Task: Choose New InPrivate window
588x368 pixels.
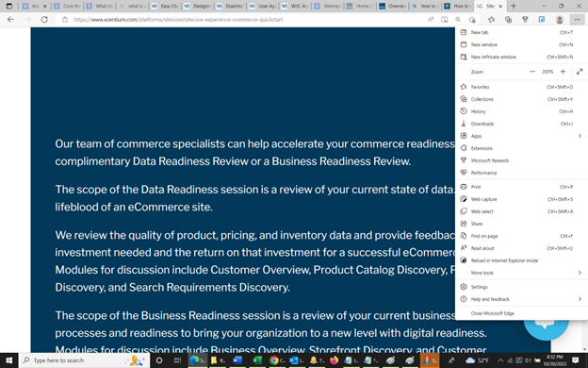Action: [521, 57]
